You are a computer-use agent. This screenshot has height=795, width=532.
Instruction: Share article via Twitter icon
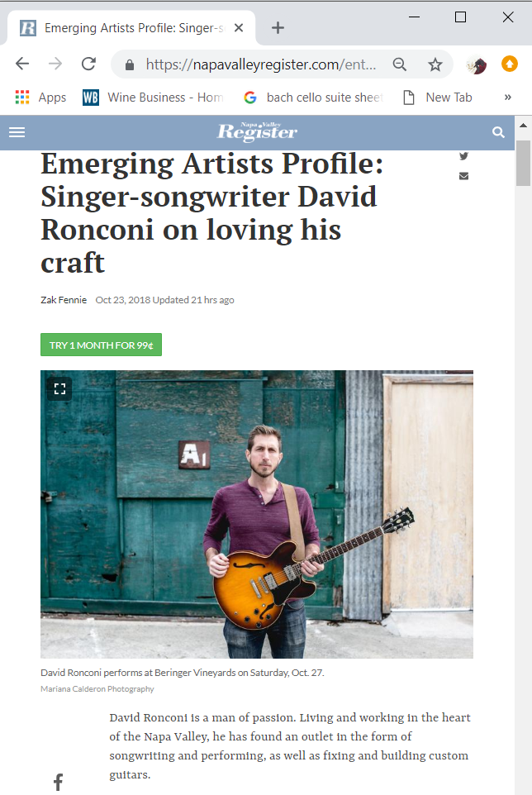(x=463, y=156)
